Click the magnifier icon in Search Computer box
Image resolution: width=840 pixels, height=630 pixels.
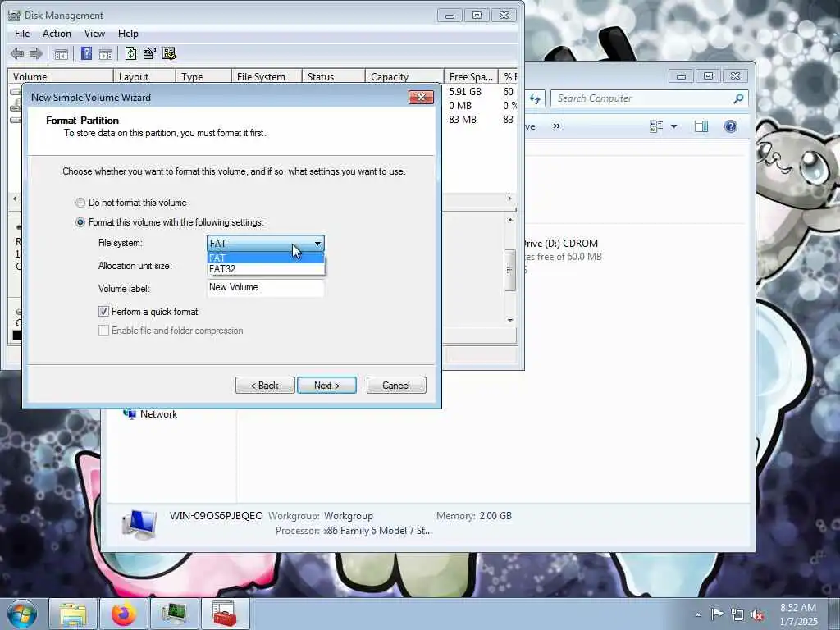point(738,98)
